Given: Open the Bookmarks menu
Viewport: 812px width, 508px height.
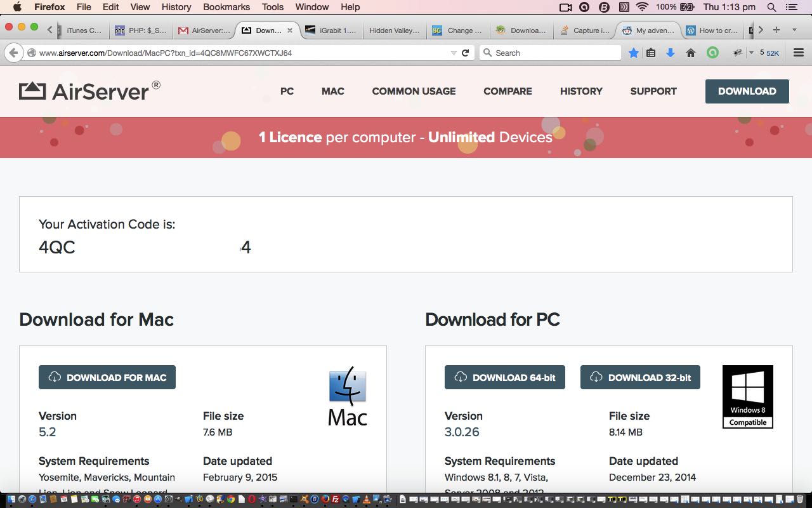Looking at the screenshot, I should pyautogui.click(x=227, y=7).
